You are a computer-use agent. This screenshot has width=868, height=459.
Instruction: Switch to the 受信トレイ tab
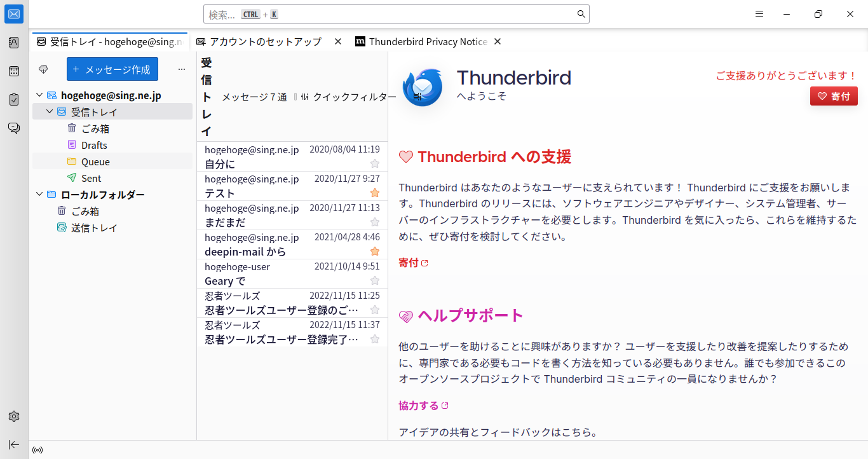pyautogui.click(x=110, y=41)
